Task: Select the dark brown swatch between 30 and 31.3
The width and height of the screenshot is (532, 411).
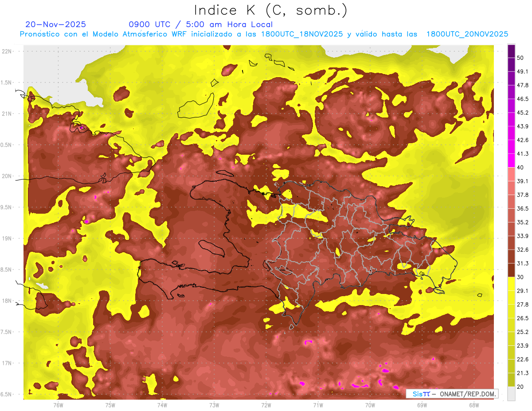Action: 511,270
